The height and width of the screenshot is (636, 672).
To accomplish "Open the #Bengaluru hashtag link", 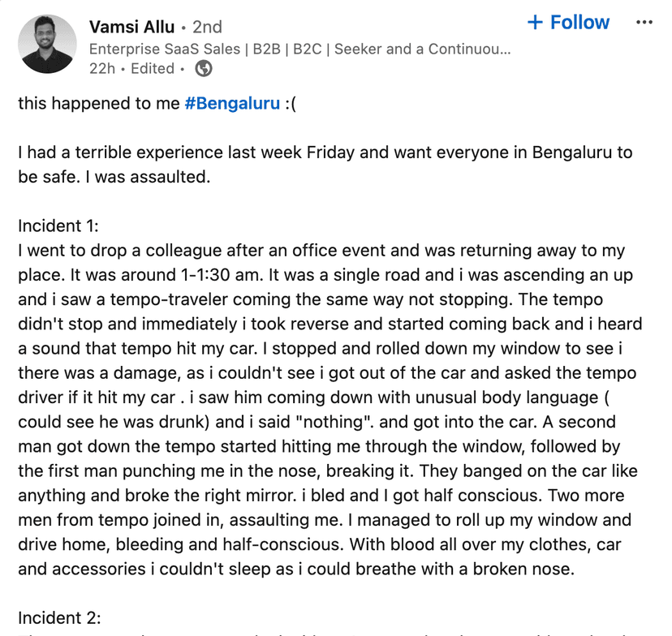I will (x=232, y=104).
